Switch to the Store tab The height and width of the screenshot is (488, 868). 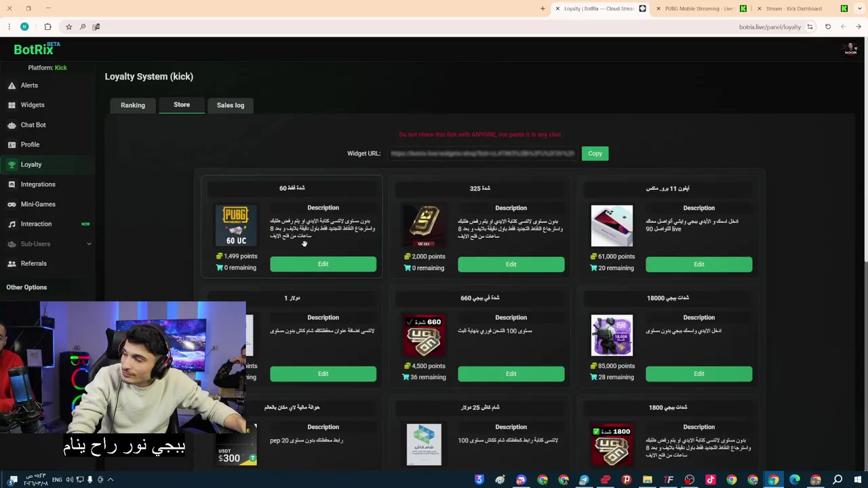[182, 104]
